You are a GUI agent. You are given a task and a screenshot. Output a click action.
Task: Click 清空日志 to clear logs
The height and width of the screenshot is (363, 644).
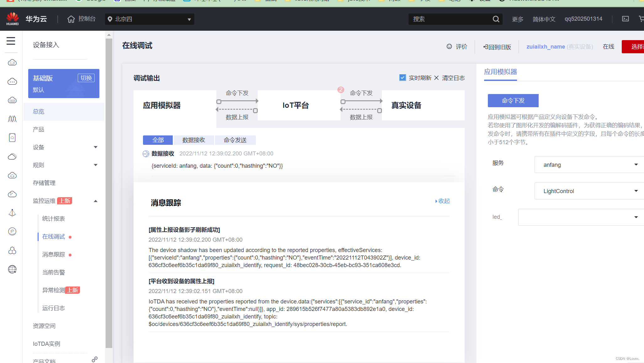click(x=453, y=78)
